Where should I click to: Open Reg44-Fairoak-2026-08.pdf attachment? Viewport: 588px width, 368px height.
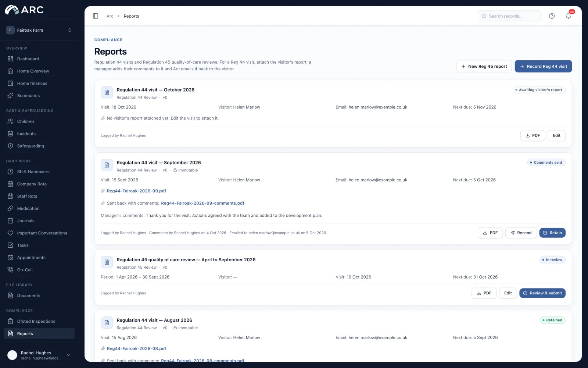136,348
